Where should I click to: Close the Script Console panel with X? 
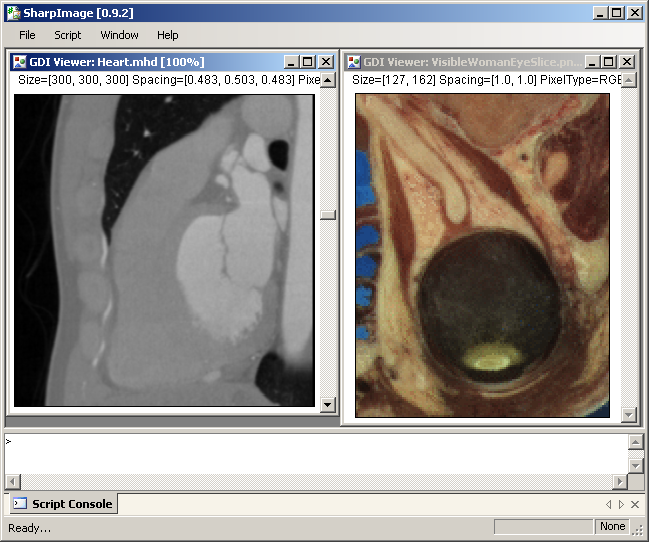click(x=635, y=504)
